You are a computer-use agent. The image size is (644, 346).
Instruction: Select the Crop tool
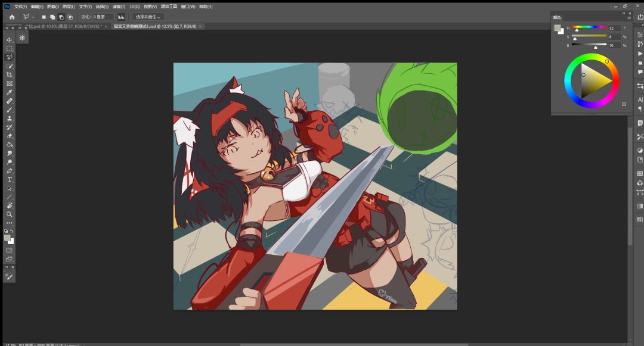click(x=10, y=74)
